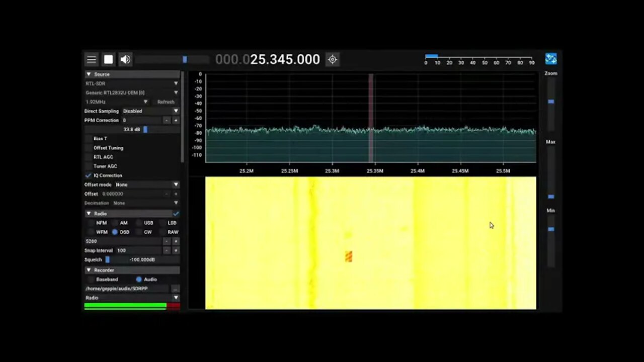
Task: Click the Offset value field
Action: click(132, 194)
